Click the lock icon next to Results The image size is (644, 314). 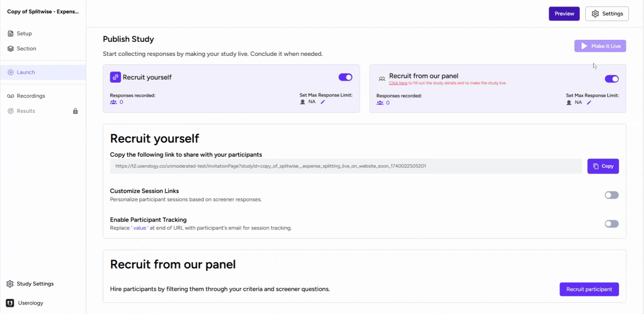click(x=75, y=111)
